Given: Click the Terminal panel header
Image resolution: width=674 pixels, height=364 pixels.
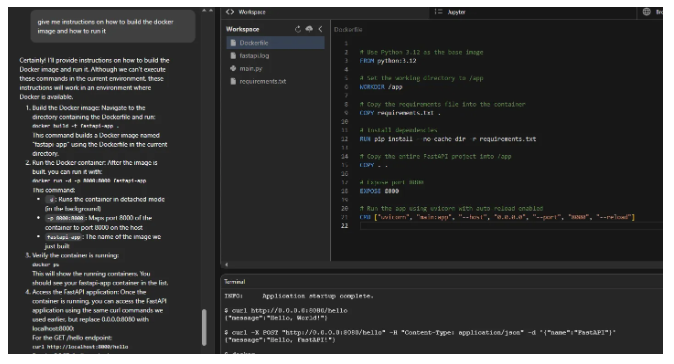Looking at the screenshot, I should (235, 282).
